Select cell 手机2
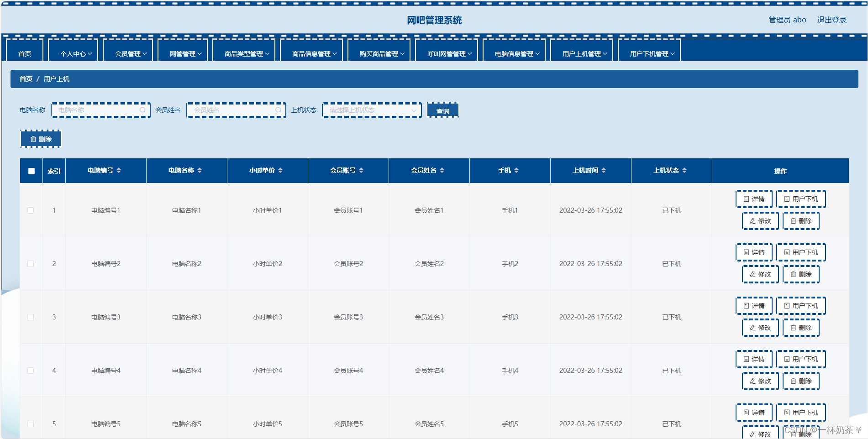This screenshot has height=439, width=868. pyautogui.click(x=510, y=264)
